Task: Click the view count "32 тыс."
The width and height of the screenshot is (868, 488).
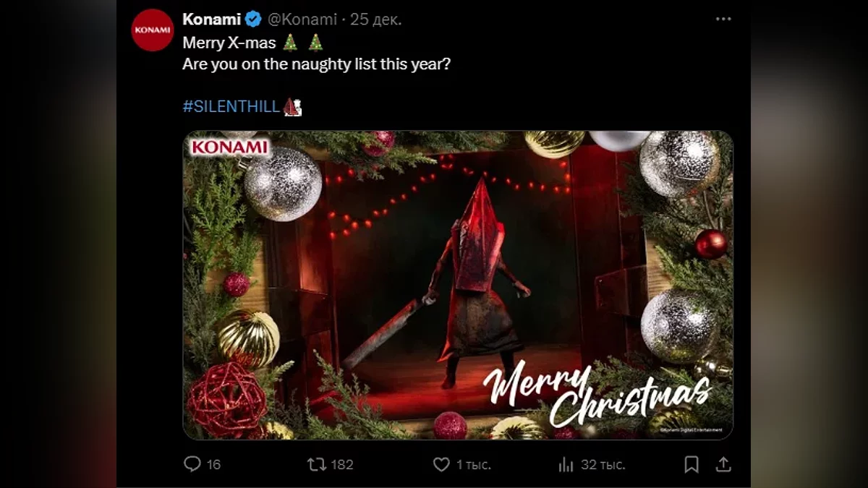Action: tap(603, 464)
